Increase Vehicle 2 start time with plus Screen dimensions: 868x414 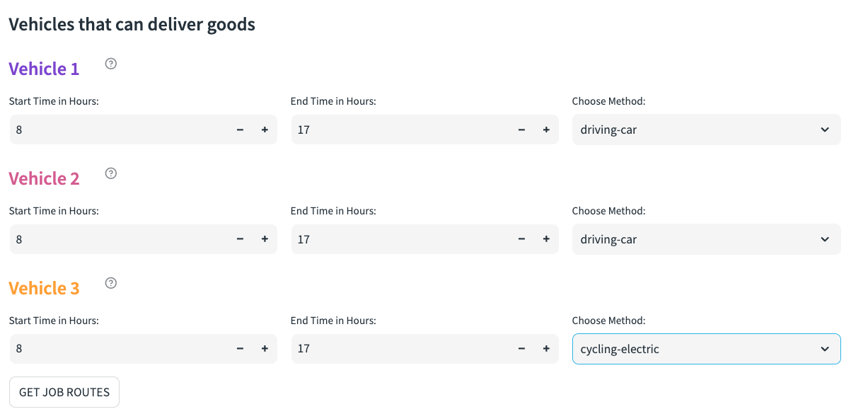click(265, 239)
